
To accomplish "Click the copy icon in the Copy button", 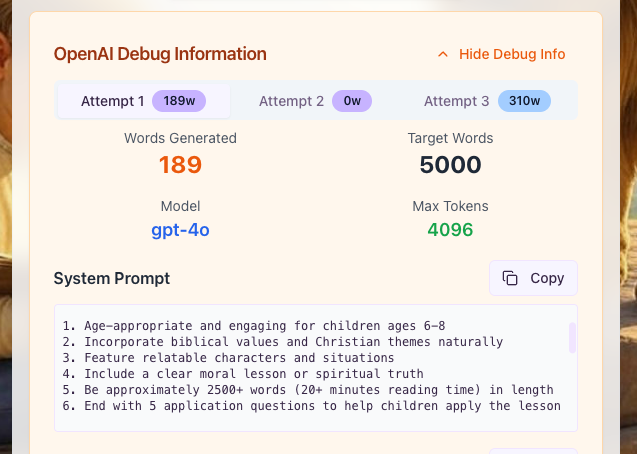I will pos(510,278).
